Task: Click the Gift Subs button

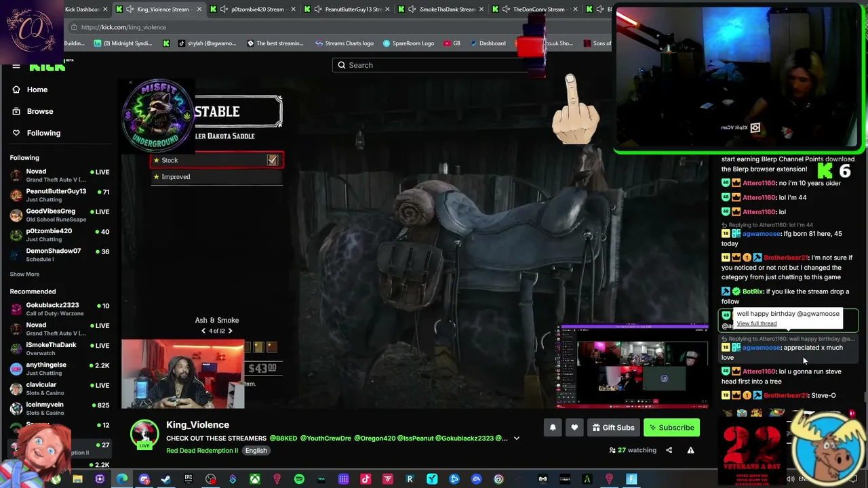Action: (x=613, y=428)
